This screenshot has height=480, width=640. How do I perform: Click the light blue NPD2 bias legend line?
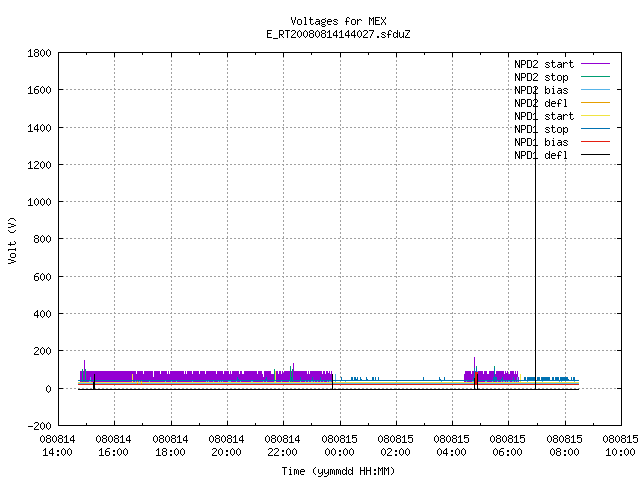tap(595, 89)
